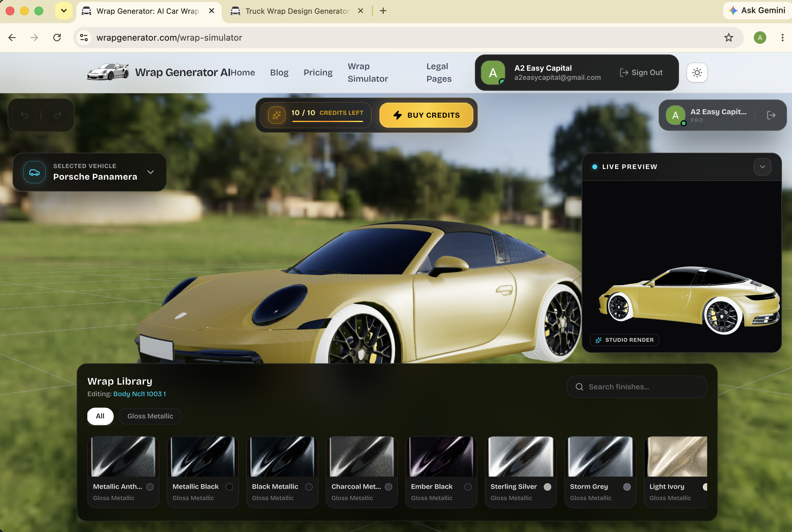This screenshot has height=532, width=792.
Task: Open a new browser tab
Action: pyautogui.click(x=383, y=11)
